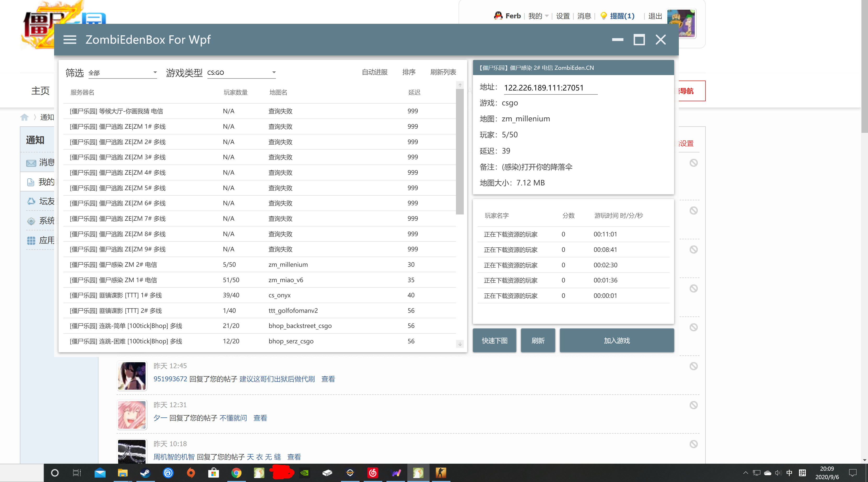868x482 pixels.
Task: Click the 快速下图 button
Action: [x=494, y=340]
